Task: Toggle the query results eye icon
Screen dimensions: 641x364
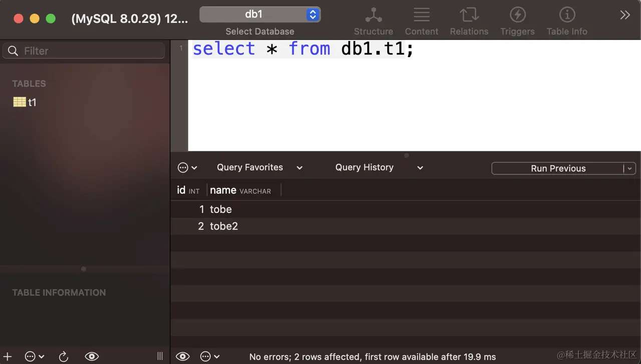Action: (183, 356)
